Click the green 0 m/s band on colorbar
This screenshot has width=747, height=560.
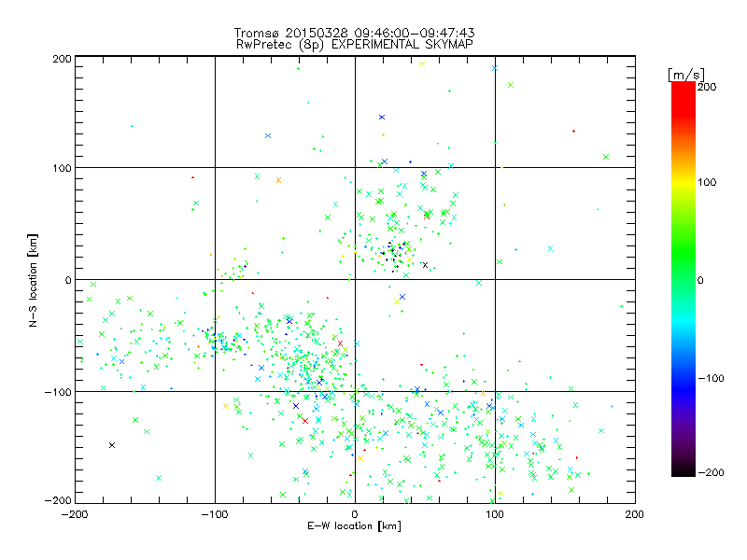pos(684,279)
